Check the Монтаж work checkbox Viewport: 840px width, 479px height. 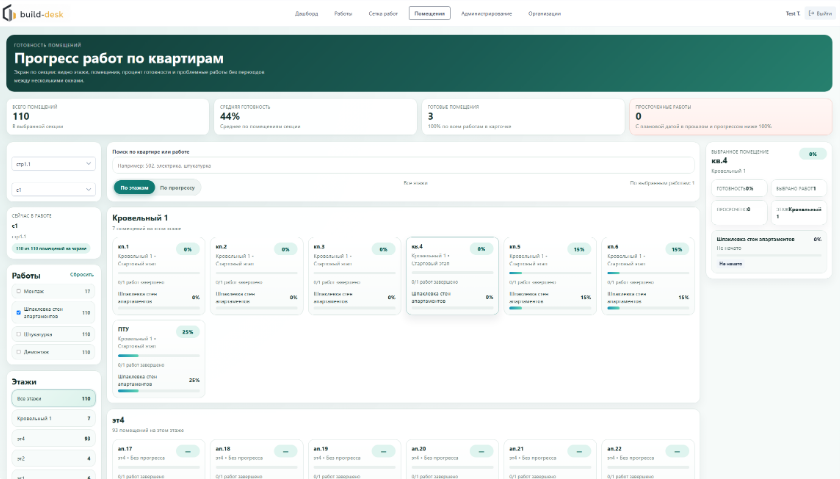(x=19, y=291)
